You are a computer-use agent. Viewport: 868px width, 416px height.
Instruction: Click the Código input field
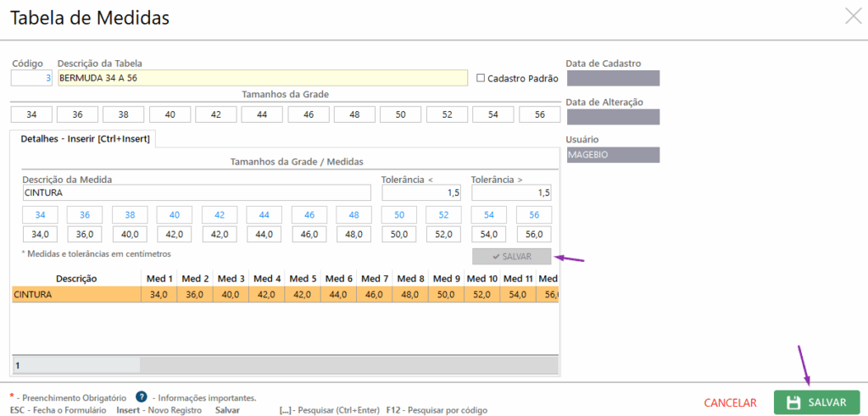pos(32,78)
